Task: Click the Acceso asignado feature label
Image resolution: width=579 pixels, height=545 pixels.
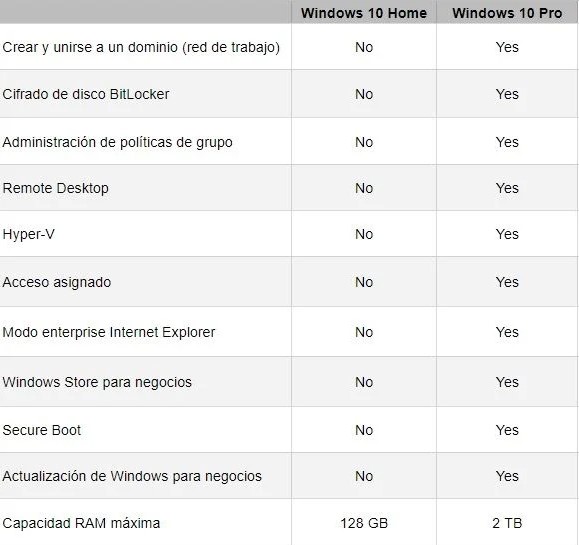Action: (56, 282)
